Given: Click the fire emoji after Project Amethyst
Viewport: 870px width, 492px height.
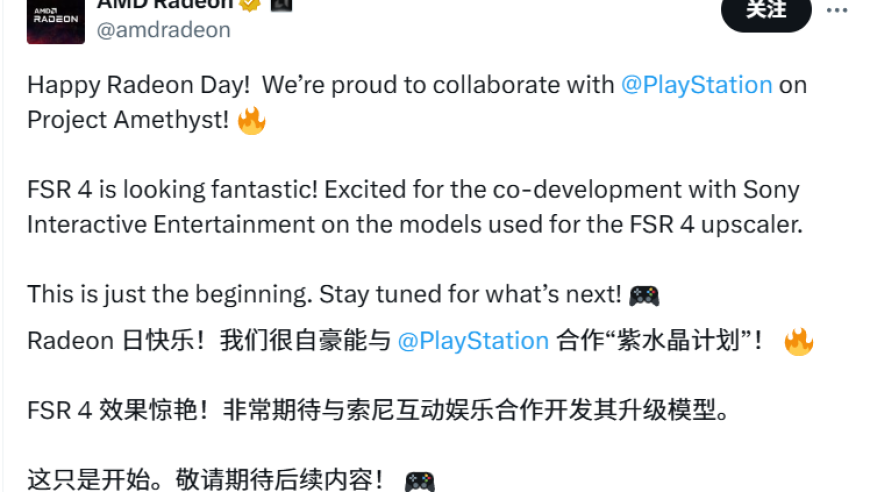Looking at the screenshot, I should [251, 120].
